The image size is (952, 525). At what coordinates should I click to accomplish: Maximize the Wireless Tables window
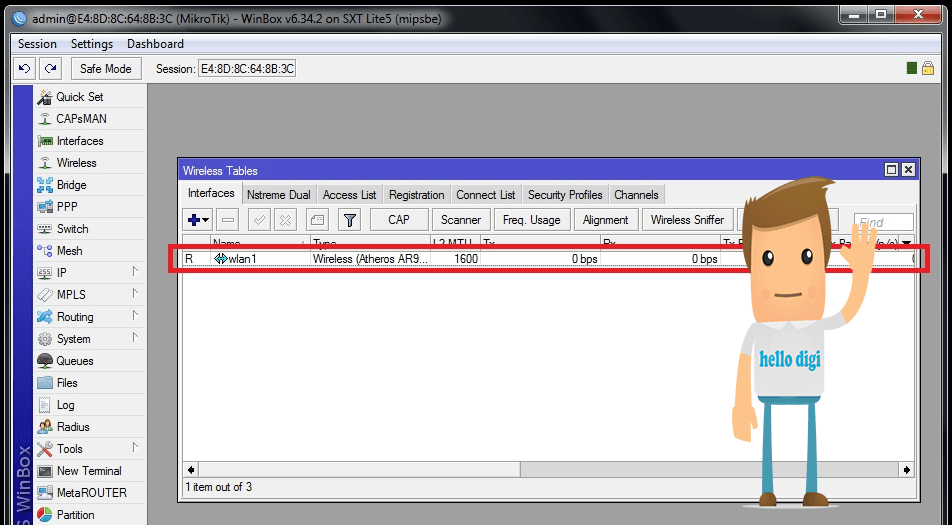coord(891,170)
